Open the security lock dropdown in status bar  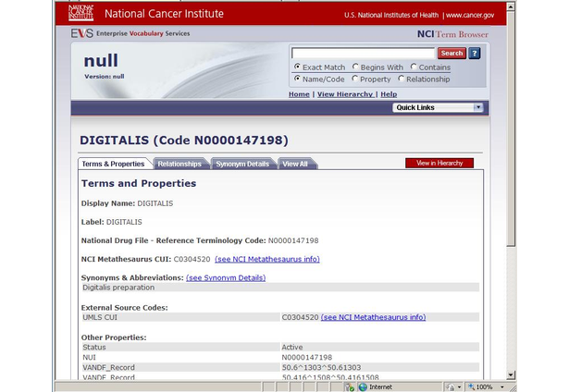(x=460, y=387)
